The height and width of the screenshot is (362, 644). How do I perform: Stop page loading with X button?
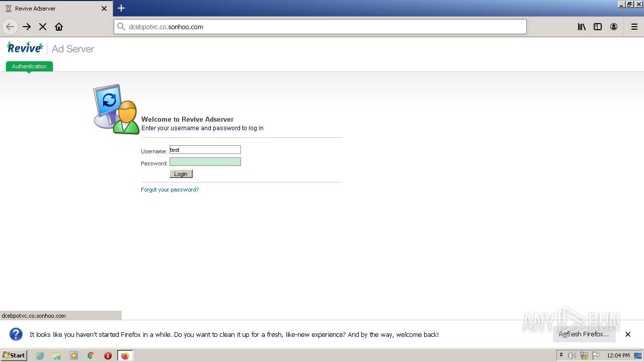[x=43, y=27]
